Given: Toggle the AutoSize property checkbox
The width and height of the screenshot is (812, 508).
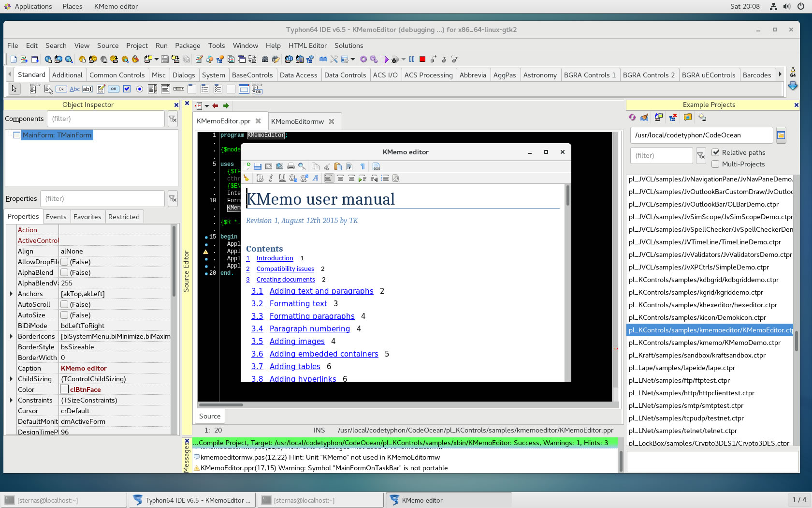Looking at the screenshot, I should 64,315.
